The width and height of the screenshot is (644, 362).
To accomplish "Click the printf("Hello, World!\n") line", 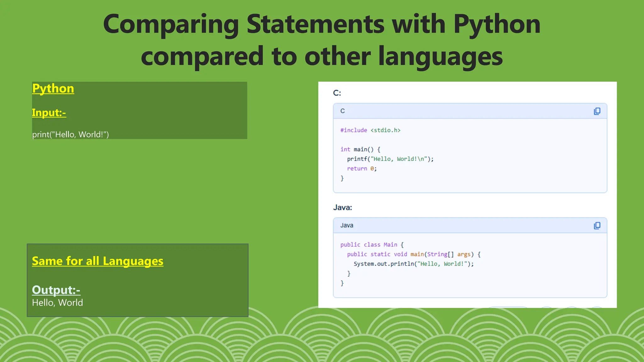I will click(x=390, y=159).
